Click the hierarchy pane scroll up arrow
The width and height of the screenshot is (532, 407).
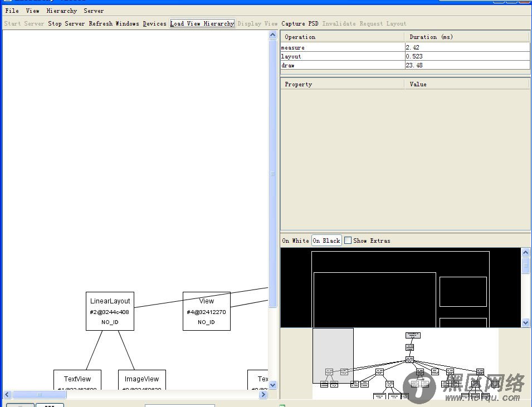point(273,35)
